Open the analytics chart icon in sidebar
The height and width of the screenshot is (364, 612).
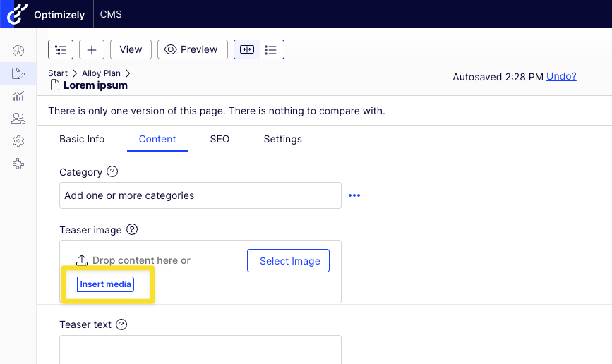pyautogui.click(x=18, y=96)
